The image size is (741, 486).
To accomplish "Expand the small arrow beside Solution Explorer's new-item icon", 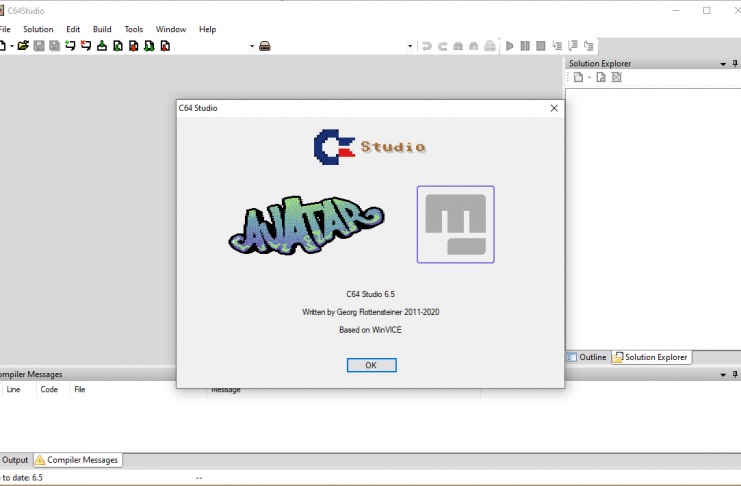I will (x=589, y=78).
